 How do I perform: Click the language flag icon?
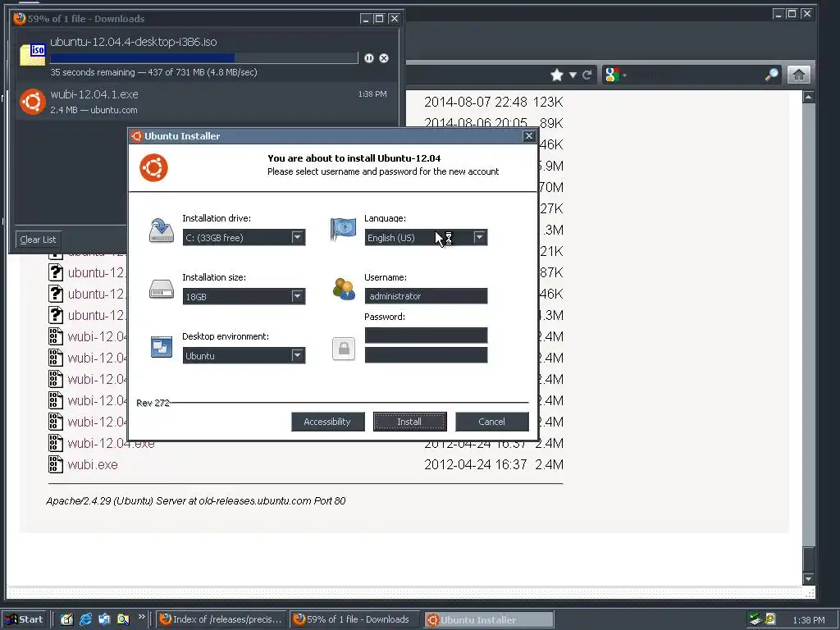pyautogui.click(x=343, y=230)
